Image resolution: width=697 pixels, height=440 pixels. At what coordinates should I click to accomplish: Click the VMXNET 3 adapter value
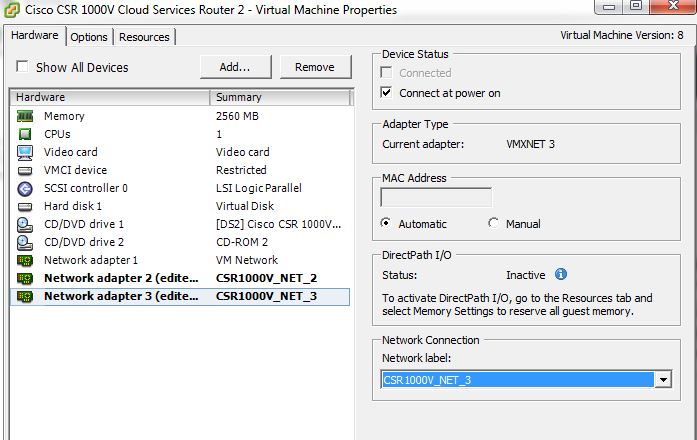pos(530,144)
